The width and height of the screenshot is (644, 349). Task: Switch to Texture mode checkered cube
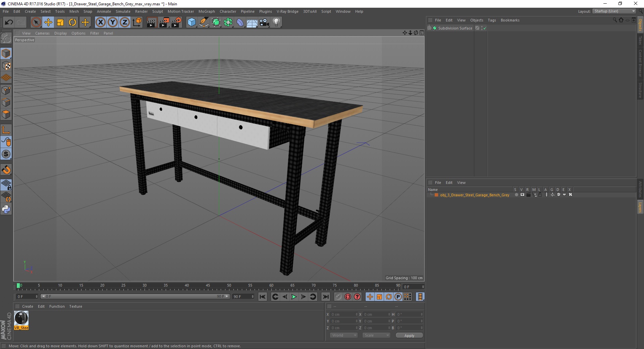[6, 66]
